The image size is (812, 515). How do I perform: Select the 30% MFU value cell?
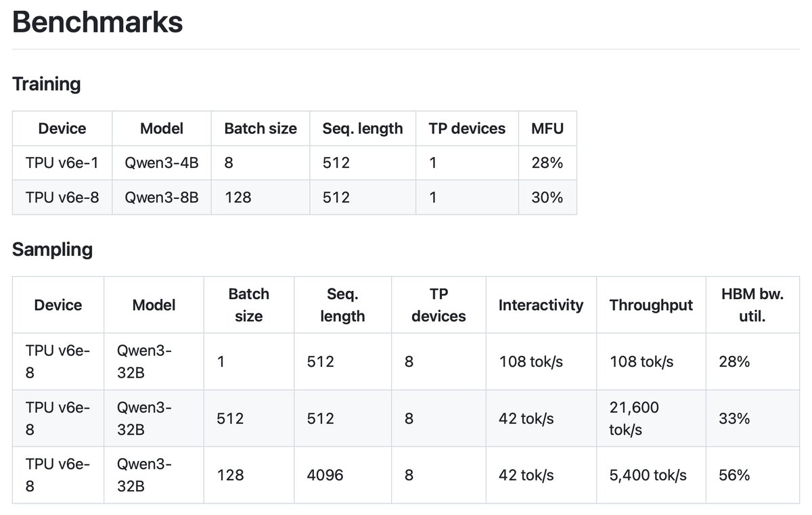point(547,198)
